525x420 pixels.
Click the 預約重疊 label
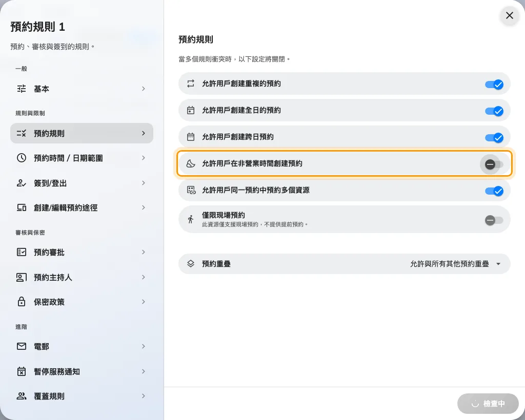click(x=216, y=264)
